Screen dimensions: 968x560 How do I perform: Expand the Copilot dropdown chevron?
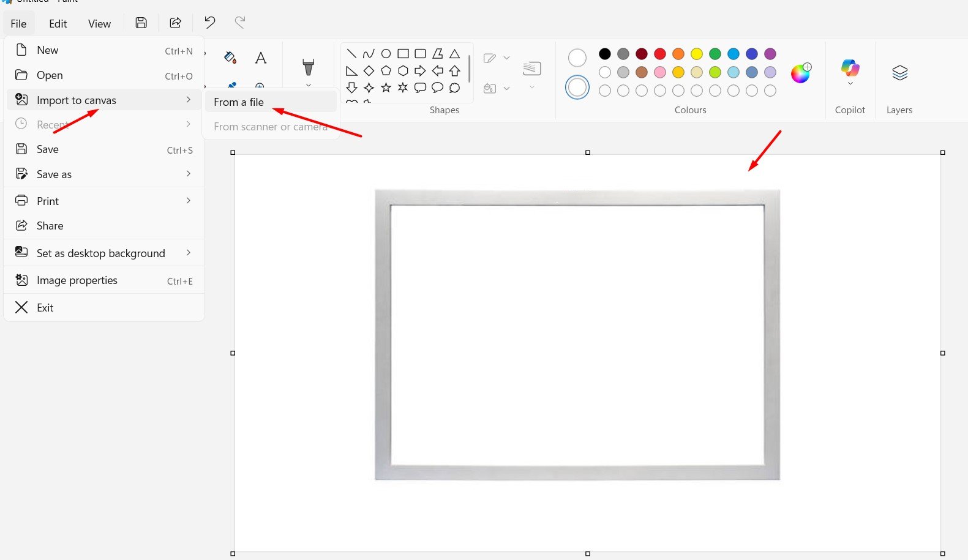point(850,83)
